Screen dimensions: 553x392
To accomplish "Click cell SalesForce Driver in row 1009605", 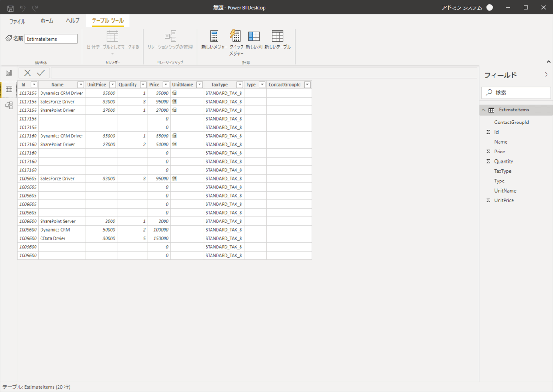I will (x=62, y=179).
